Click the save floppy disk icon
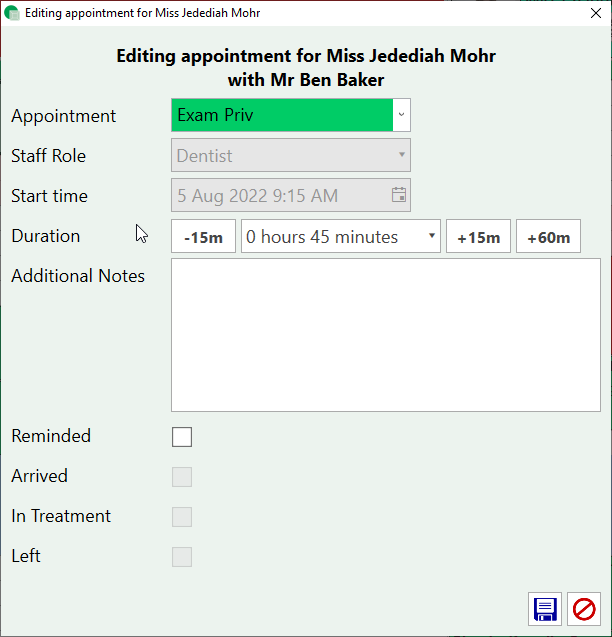The image size is (612, 637). click(545, 609)
